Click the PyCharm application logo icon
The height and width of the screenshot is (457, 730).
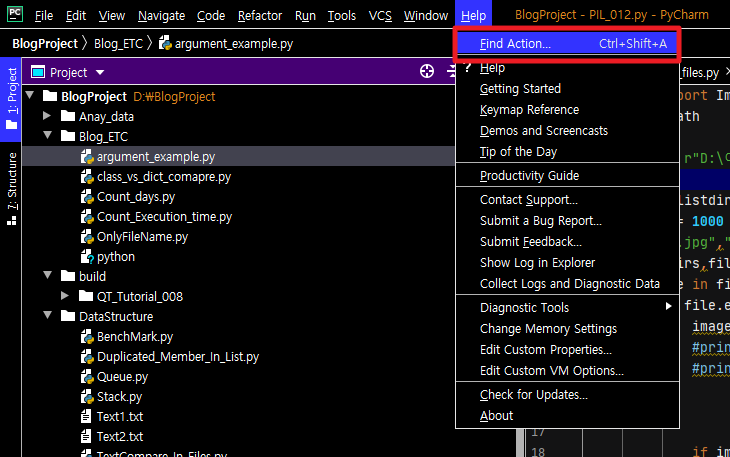(x=15, y=14)
